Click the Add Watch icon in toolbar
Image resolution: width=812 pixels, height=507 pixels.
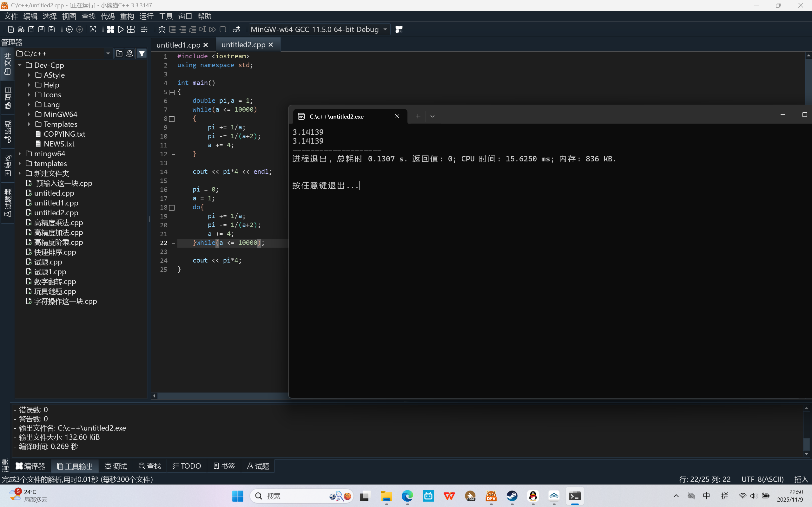coord(236,29)
